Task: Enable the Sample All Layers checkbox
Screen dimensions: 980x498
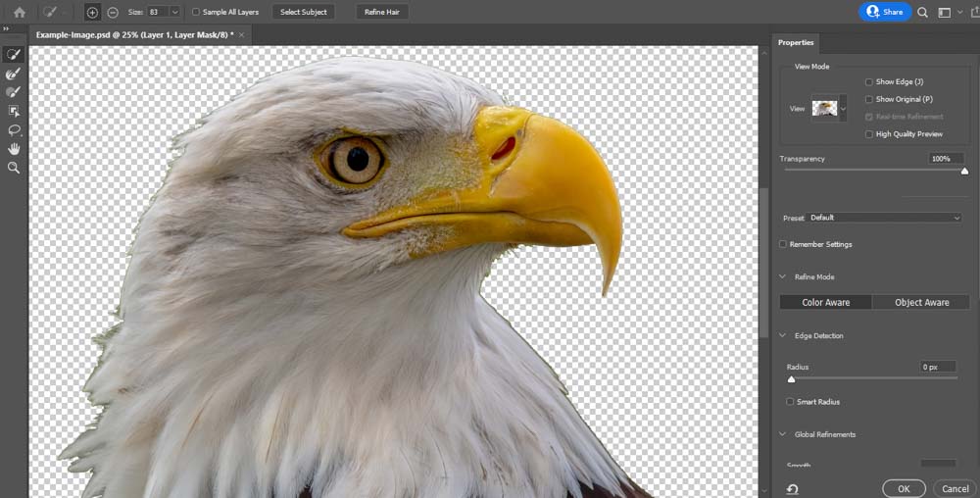Action: point(196,13)
